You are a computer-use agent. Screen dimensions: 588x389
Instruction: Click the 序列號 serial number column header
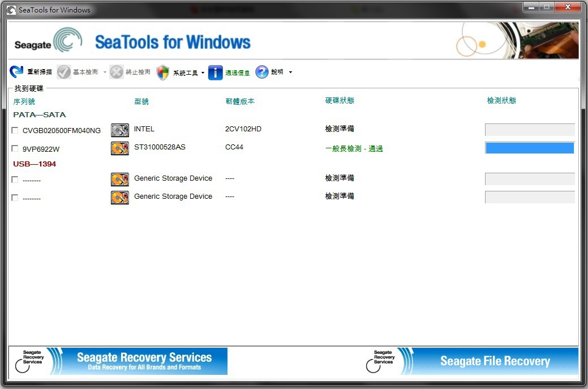(24, 102)
